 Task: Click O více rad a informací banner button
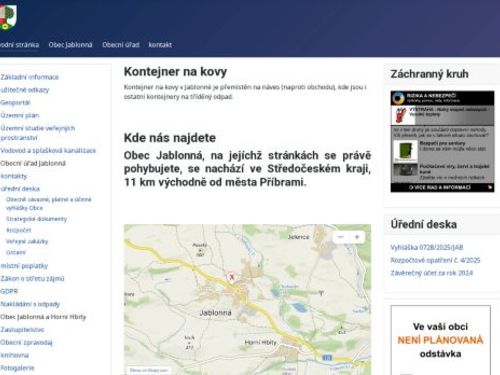coord(442,187)
